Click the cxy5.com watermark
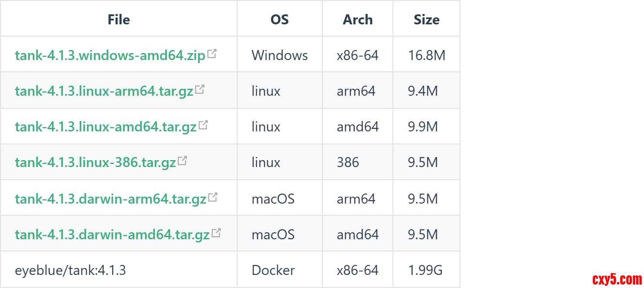This screenshot has width=644, height=288. [x=617, y=279]
